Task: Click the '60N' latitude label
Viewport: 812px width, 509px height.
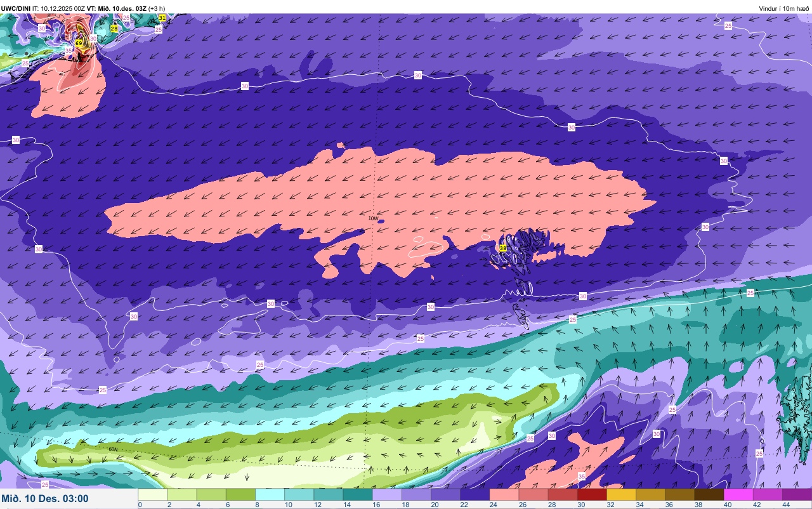Action: tap(114, 449)
